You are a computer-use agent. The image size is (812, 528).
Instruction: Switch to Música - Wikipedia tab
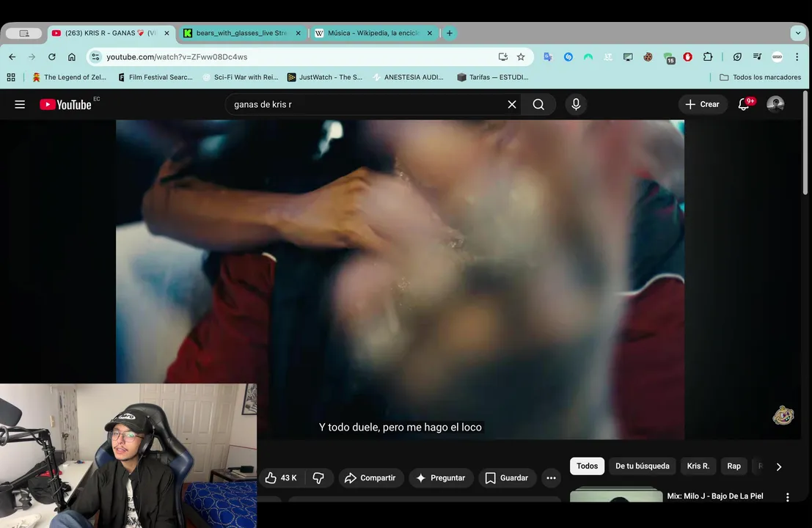point(373,33)
